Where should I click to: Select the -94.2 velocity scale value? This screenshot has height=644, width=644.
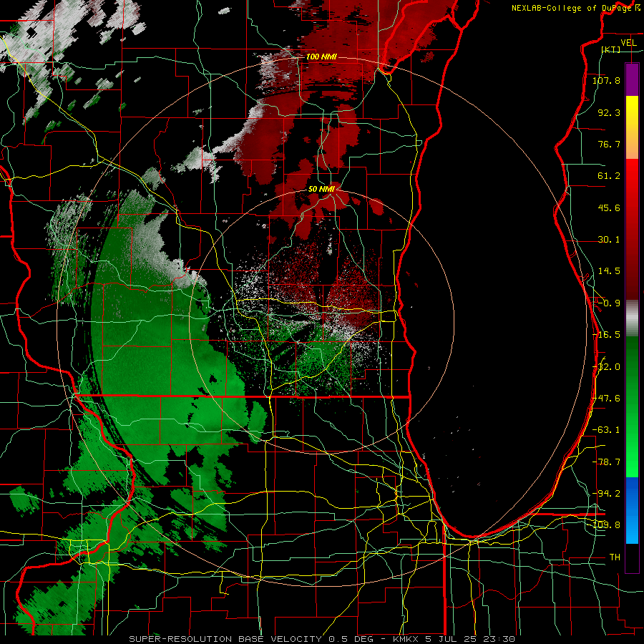(x=606, y=493)
